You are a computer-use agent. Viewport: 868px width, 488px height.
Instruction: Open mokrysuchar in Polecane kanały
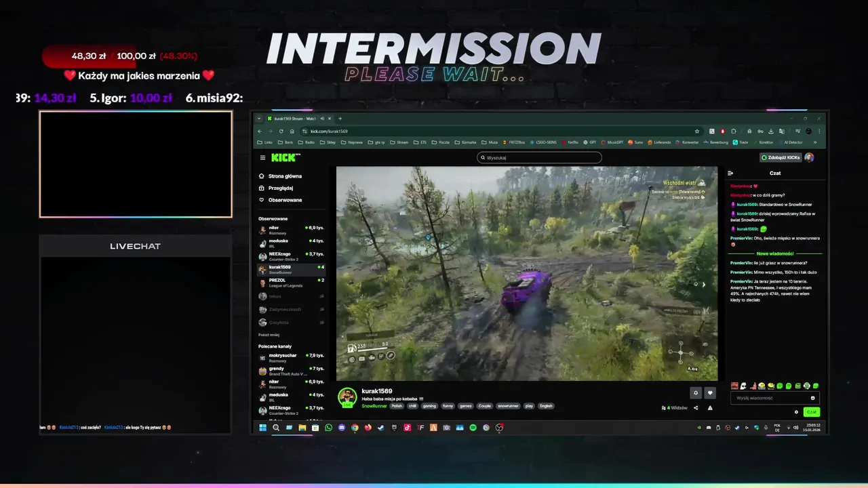(x=291, y=357)
